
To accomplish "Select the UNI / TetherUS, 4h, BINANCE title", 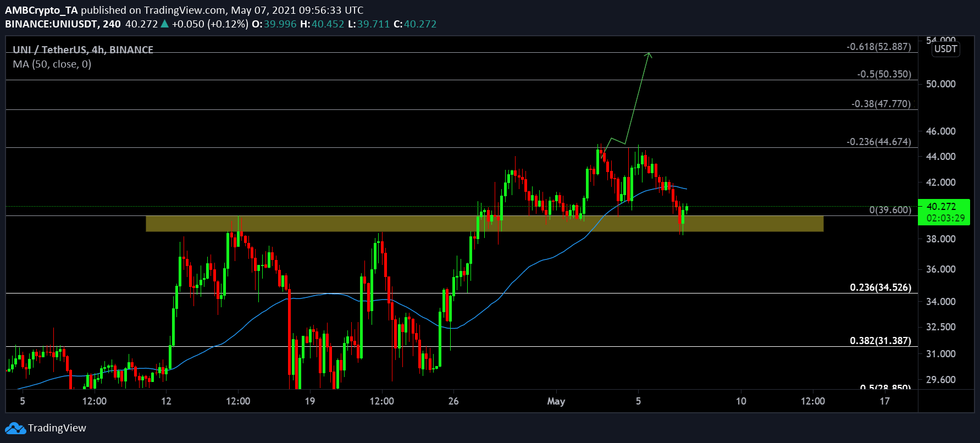I will point(83,49).
